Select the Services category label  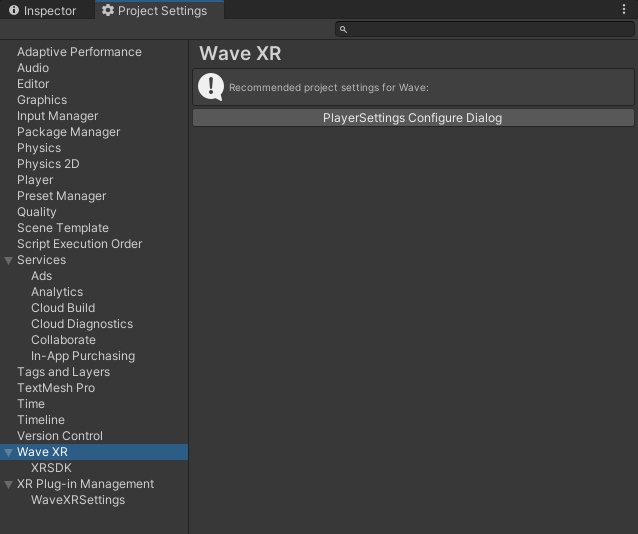coord(42,260)
